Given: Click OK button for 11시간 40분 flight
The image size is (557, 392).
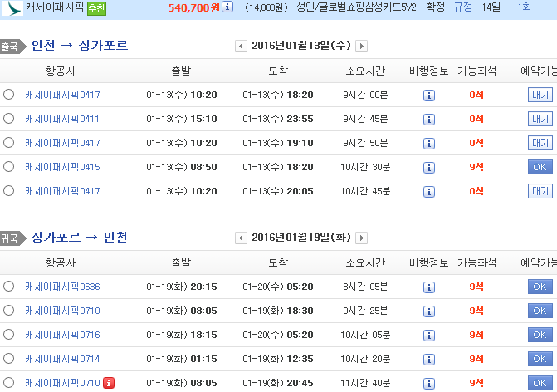Looking at the screenshot, I should 540,383.
